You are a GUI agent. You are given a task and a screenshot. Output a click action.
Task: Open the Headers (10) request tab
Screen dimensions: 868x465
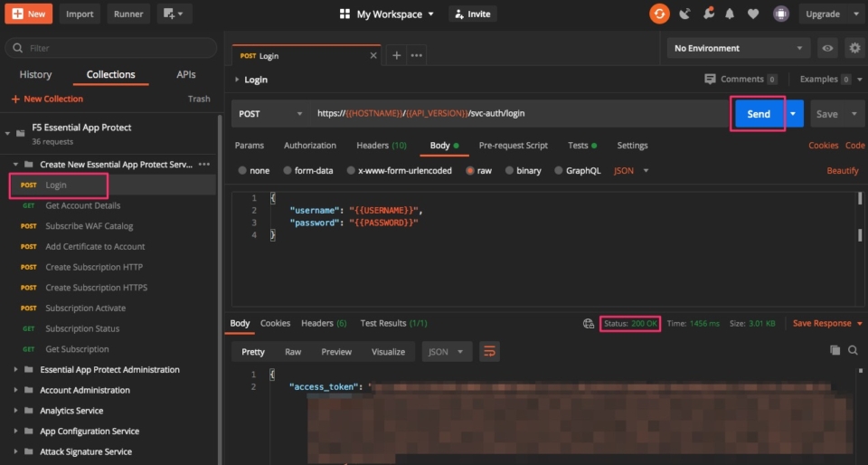click(x=382, y=146)
